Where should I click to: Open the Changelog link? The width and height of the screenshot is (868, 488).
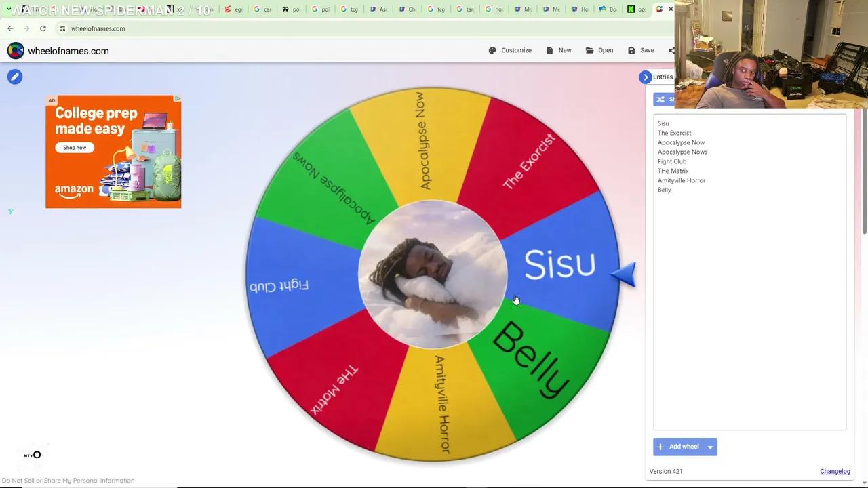[835, 472]
